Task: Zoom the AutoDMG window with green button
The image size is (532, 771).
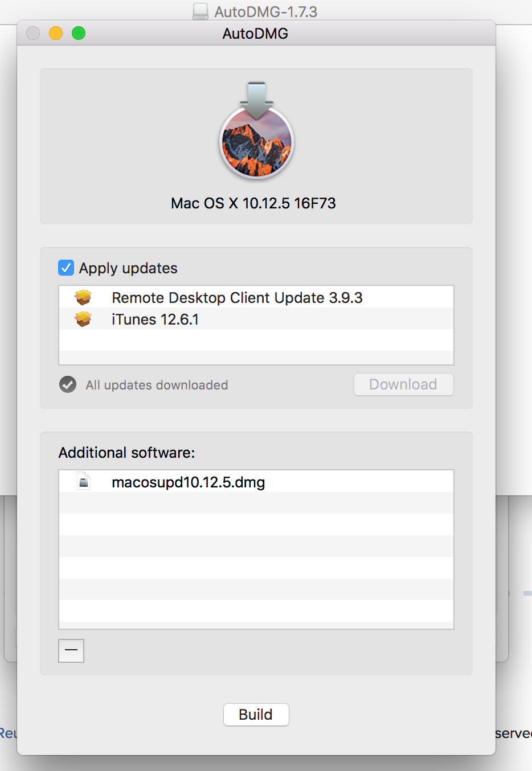Action: pos(79,33)
